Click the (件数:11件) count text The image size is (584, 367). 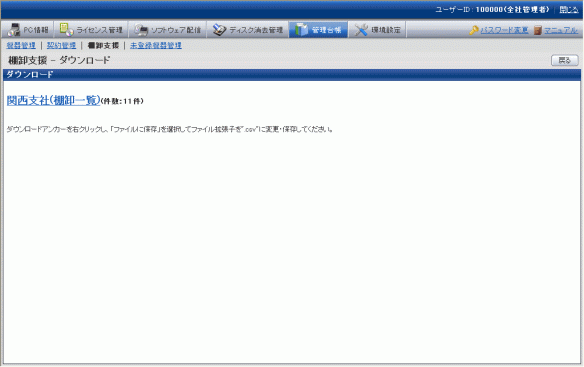click(122, 101)
